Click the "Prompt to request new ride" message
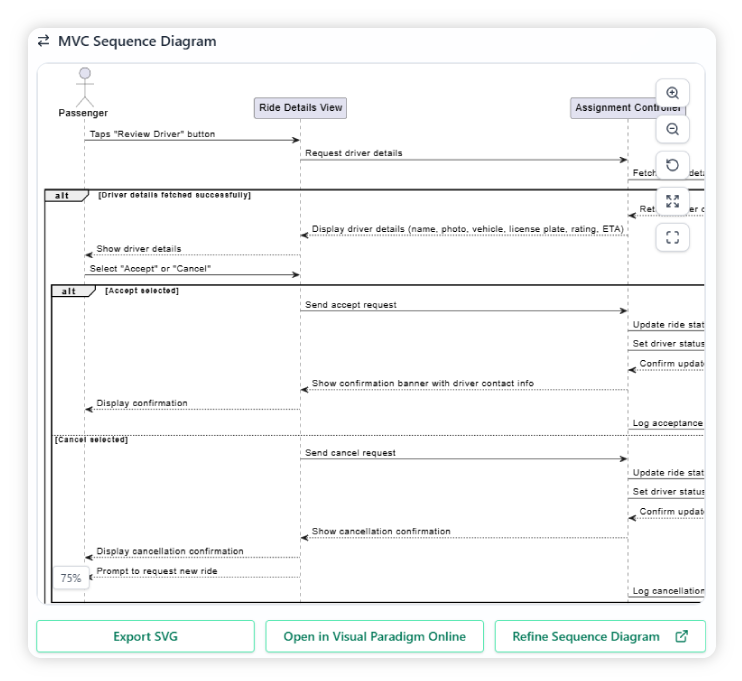The image size is (742, 681). tap(157, 571)
